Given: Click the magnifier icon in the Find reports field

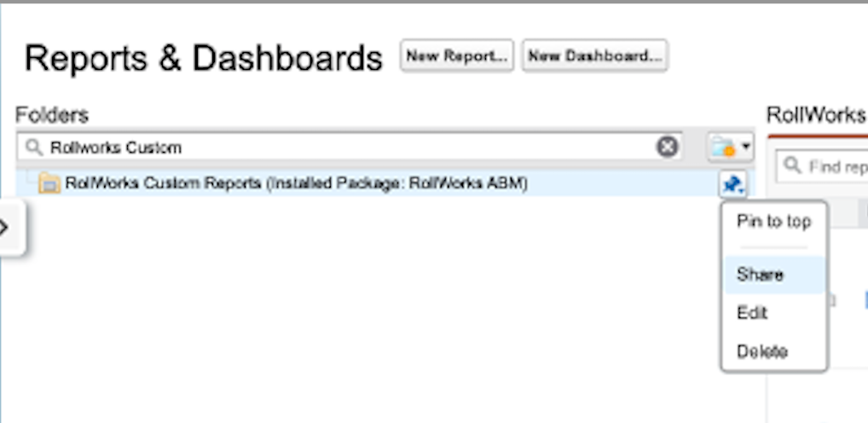Looking at the screenshot, I should [x=792, y=165].
